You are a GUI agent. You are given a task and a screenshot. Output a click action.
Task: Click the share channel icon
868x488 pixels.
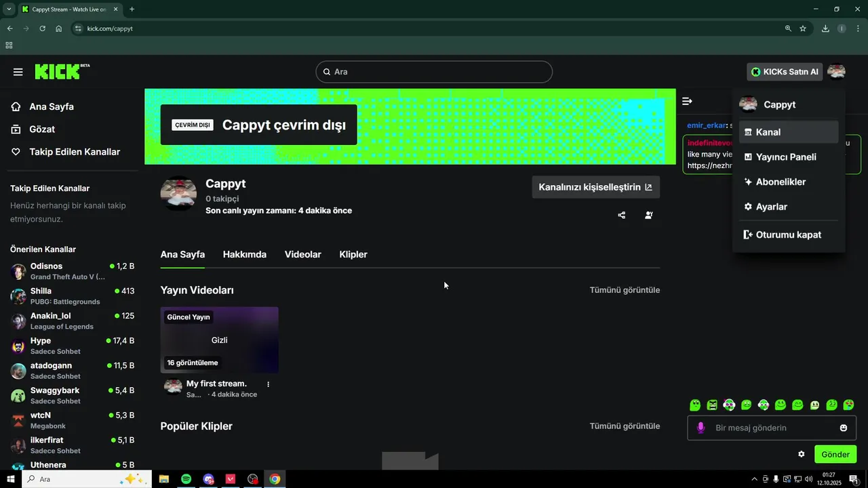622,216
